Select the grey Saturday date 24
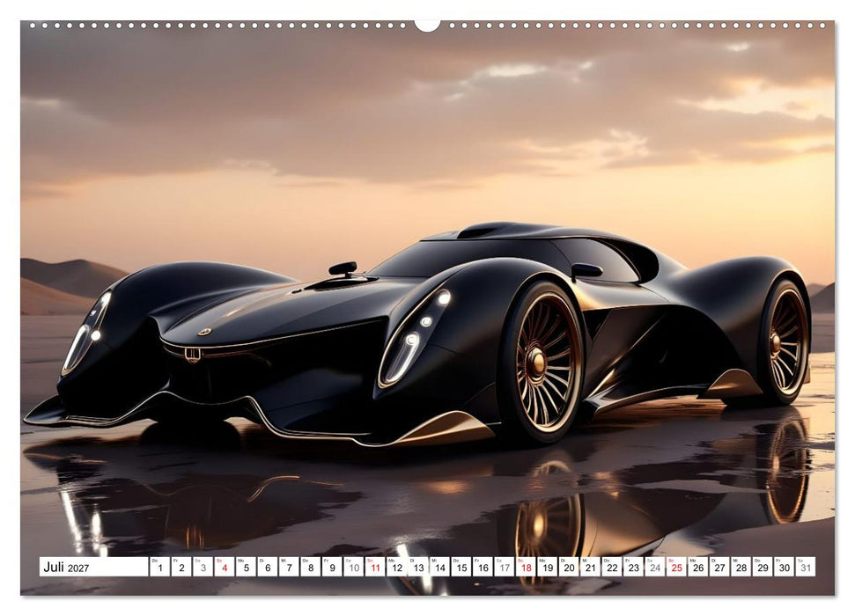 click(x=655, y=567)
